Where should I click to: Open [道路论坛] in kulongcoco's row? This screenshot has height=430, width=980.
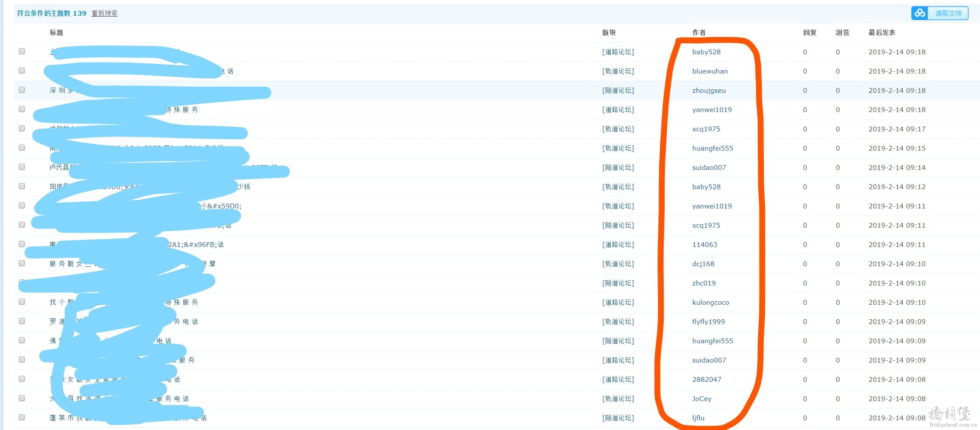(x=618, y=302)
